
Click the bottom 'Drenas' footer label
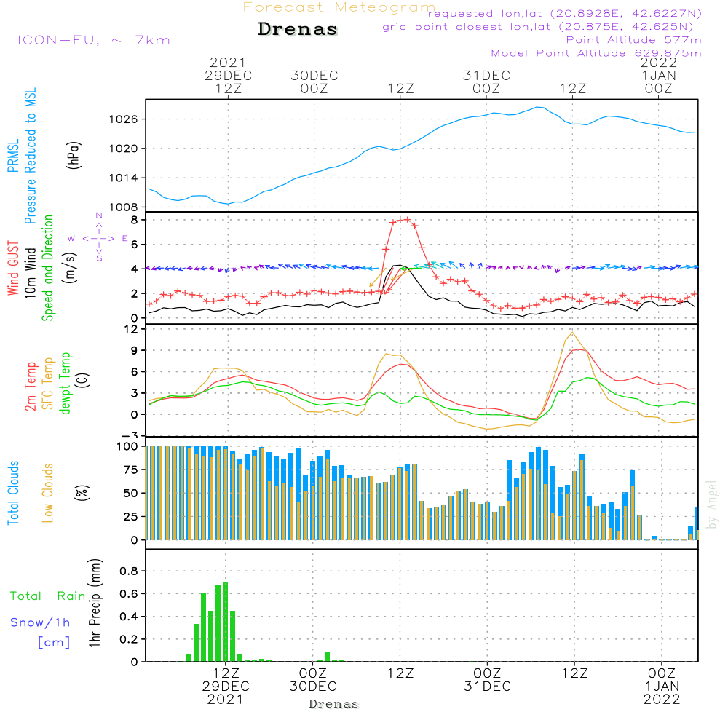(334, 704)
